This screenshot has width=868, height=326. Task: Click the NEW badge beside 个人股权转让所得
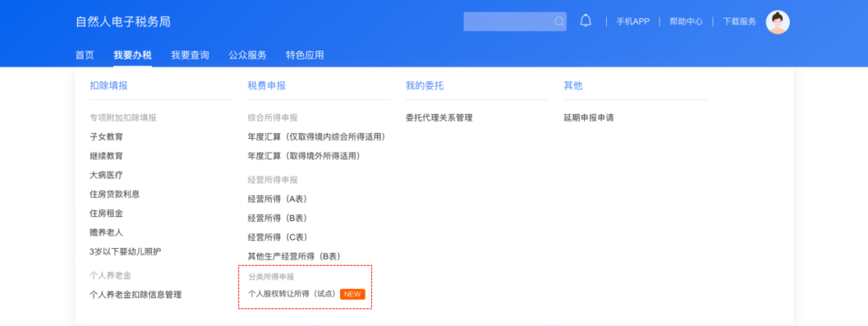[353, 294]
